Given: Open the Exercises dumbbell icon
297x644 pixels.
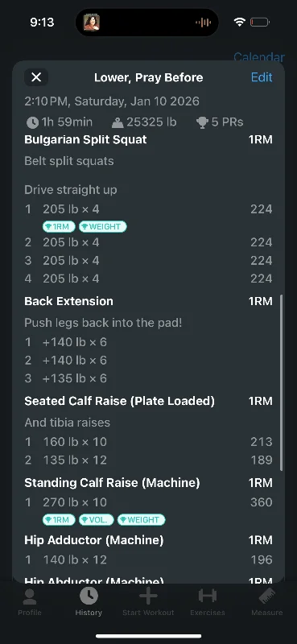Looking at the screenshot, I should [x=208, y=596].
